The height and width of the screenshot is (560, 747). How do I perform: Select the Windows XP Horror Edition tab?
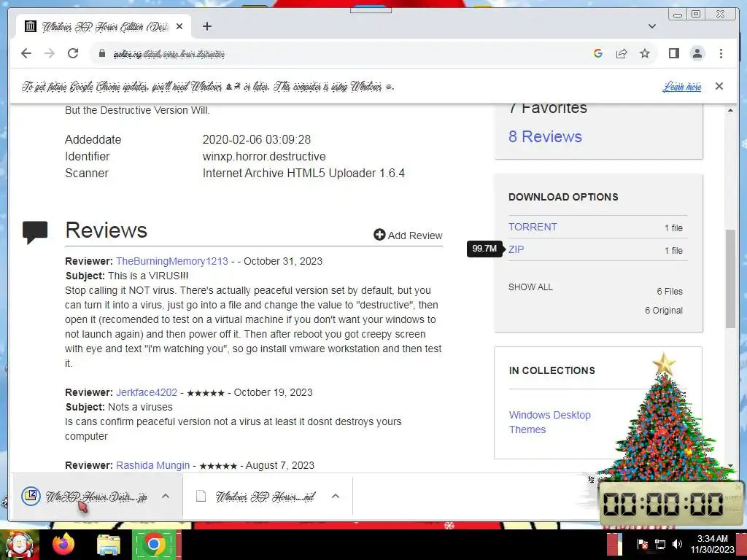point(104,27)
